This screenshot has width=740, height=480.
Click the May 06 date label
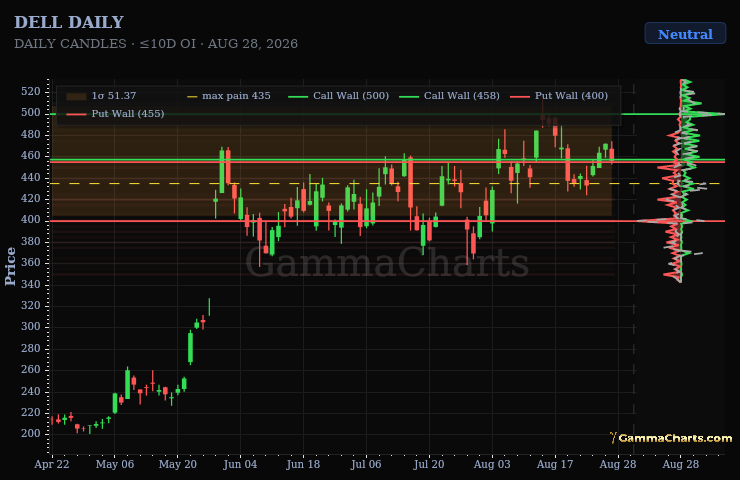[115, 464]
